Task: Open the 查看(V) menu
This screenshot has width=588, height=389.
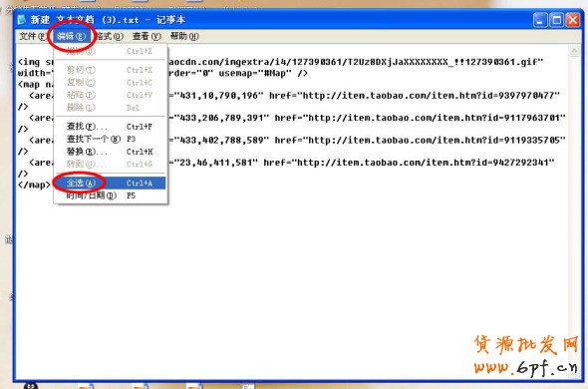Action: point(147,36)
